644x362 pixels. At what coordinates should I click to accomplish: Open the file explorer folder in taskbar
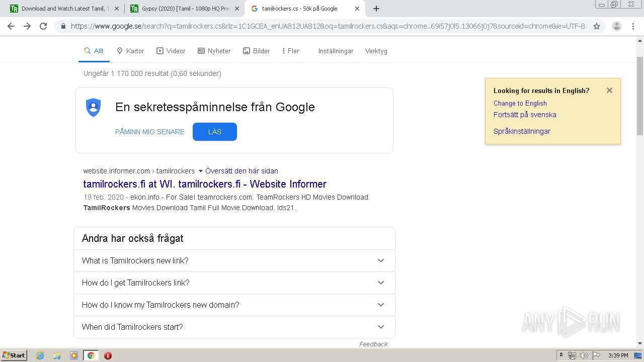pos(57,355)
